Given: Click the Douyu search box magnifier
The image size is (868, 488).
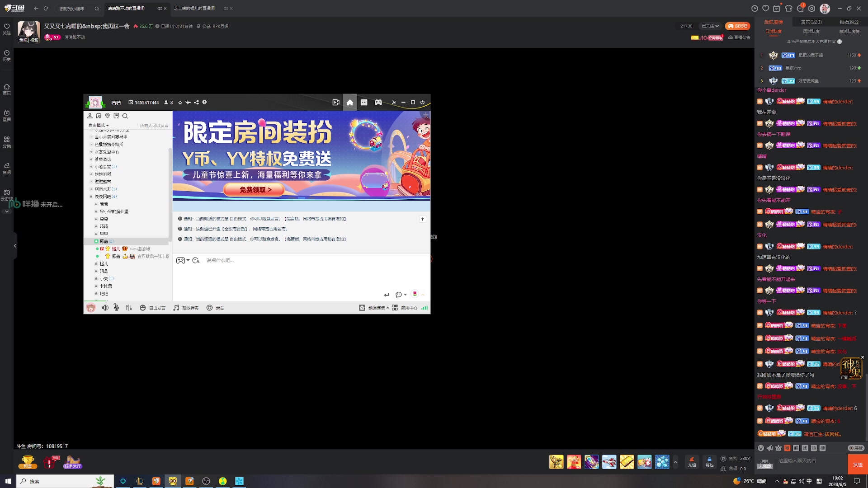Looking at the screenshot, I should pyautogui.click(x=97, y=9).
